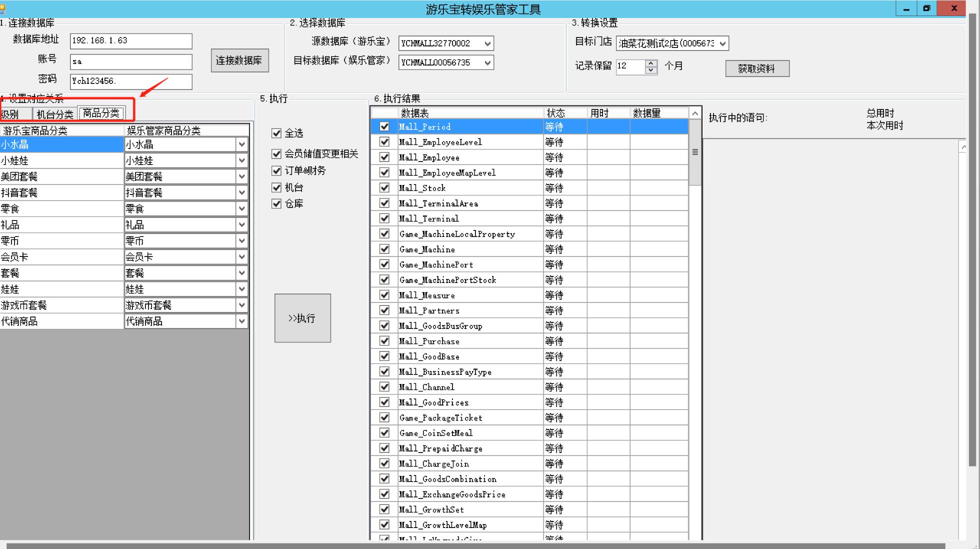Viewport: 980px width, 549px height.
Task: Click the result table scroll-up arrow
Action: (695, 113)
